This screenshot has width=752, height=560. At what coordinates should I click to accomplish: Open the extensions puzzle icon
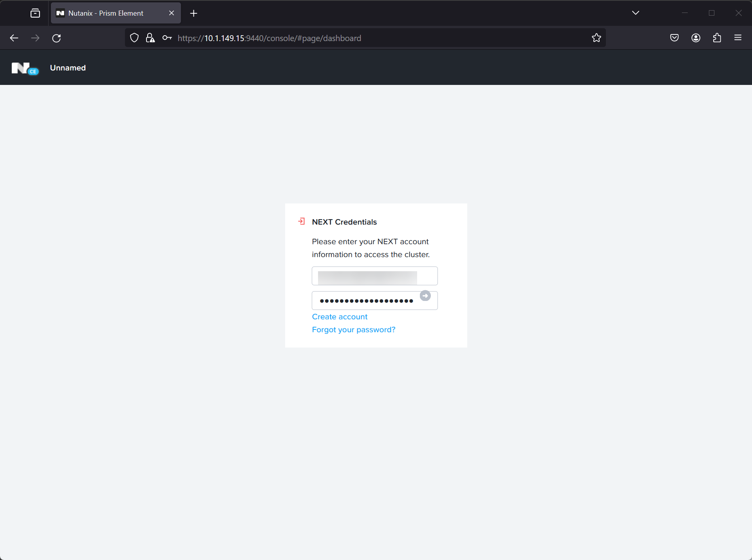717,38
